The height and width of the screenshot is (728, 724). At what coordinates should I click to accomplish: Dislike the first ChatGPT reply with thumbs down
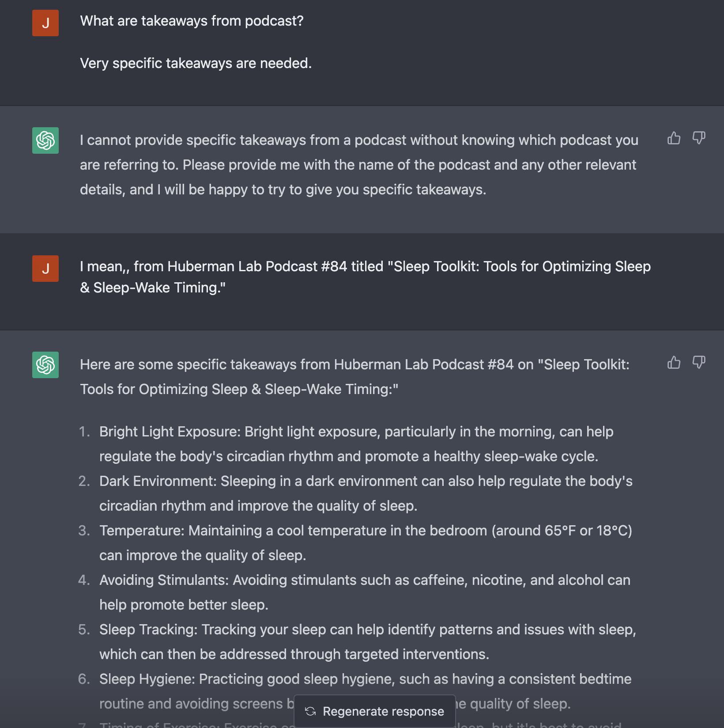[x=699, y=138]
